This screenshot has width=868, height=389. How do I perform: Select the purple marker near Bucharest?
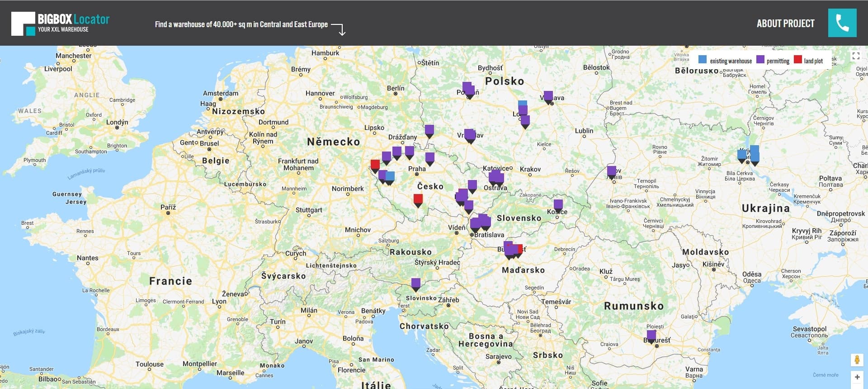pos(651,336)
